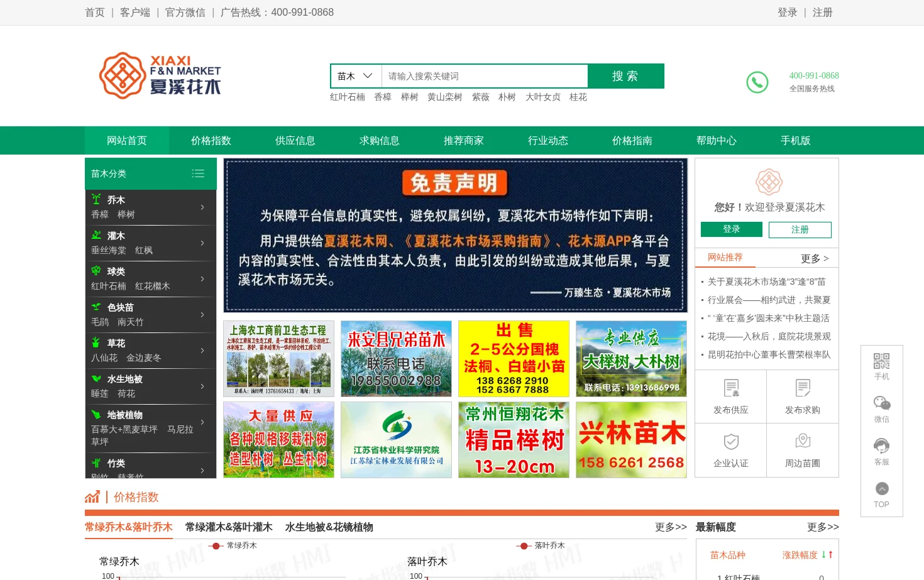This screenshot has height=580, width=924.
Task: Switch to 常绿灌木&落叶灌木 tab
Action: pos(229,527)
